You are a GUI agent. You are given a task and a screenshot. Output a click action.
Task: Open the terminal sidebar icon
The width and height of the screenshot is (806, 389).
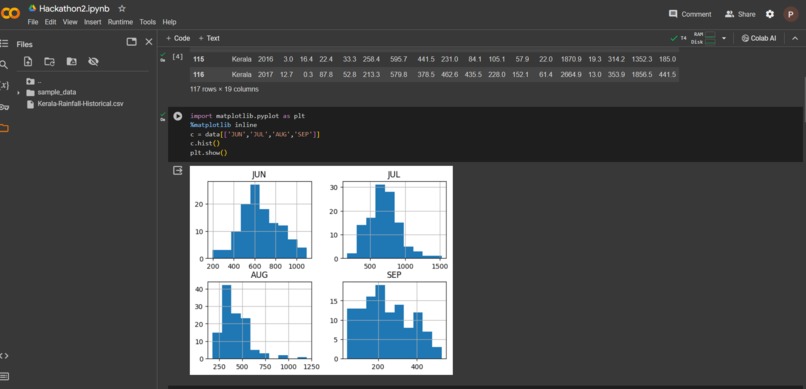(x=4, y=377)
